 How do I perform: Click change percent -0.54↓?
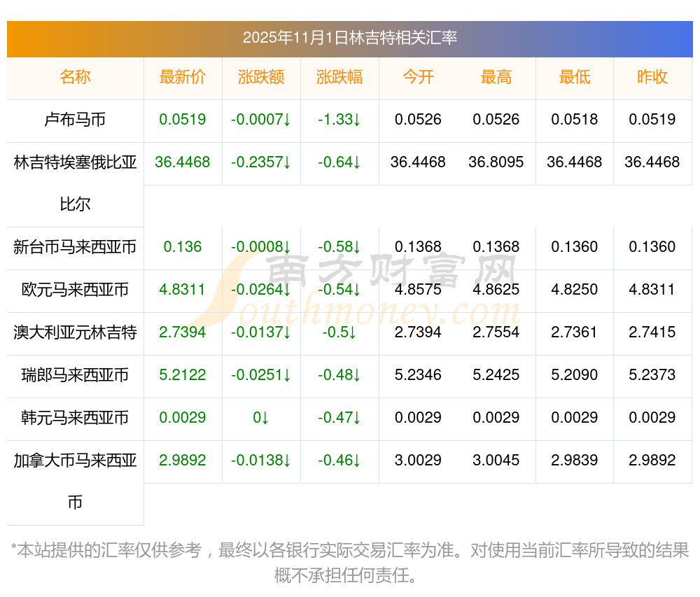coord(339,290)
